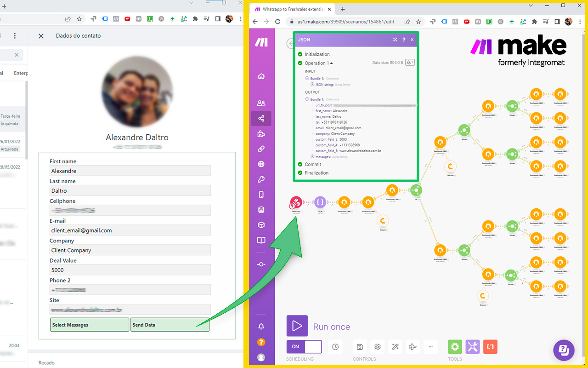Open the purple Tools wrench icon
Screen dimensions: 588x368
click(472, 346)
